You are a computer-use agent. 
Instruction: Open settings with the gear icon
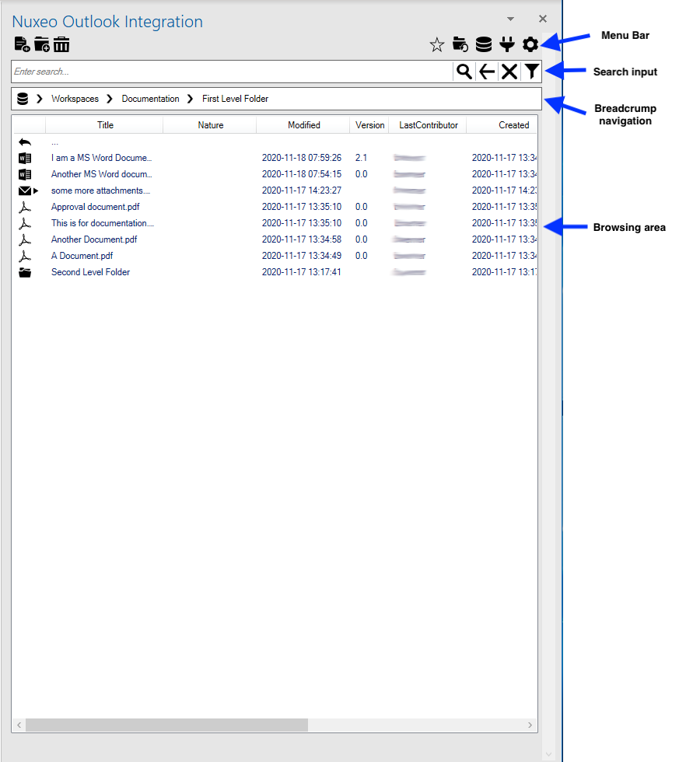click(530, 45)
